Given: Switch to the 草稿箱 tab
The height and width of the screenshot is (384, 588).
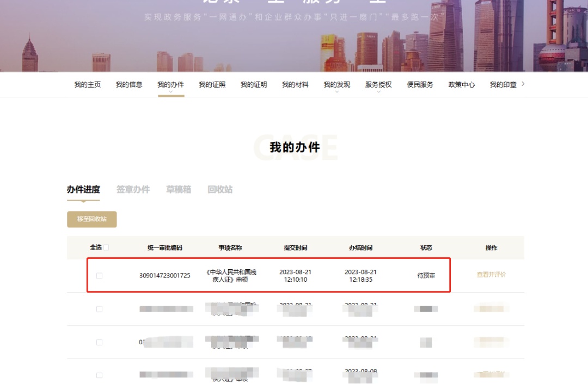Looking at the screenshot, I should click(x=179, y=190).
